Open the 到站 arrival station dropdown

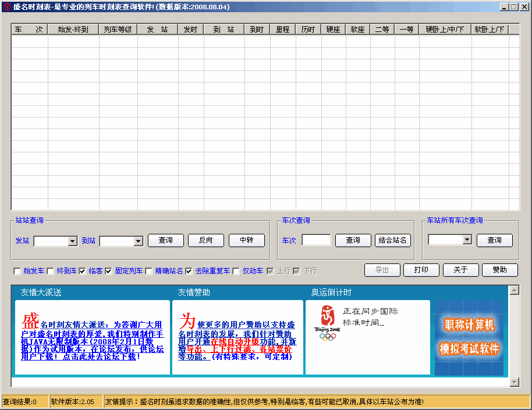pos(139,241)
